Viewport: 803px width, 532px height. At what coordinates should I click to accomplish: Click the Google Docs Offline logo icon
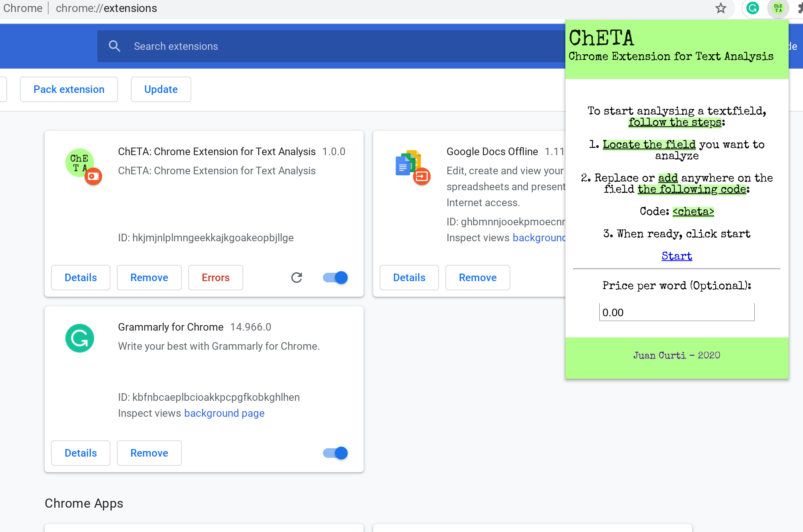click(x=408, y=164)
